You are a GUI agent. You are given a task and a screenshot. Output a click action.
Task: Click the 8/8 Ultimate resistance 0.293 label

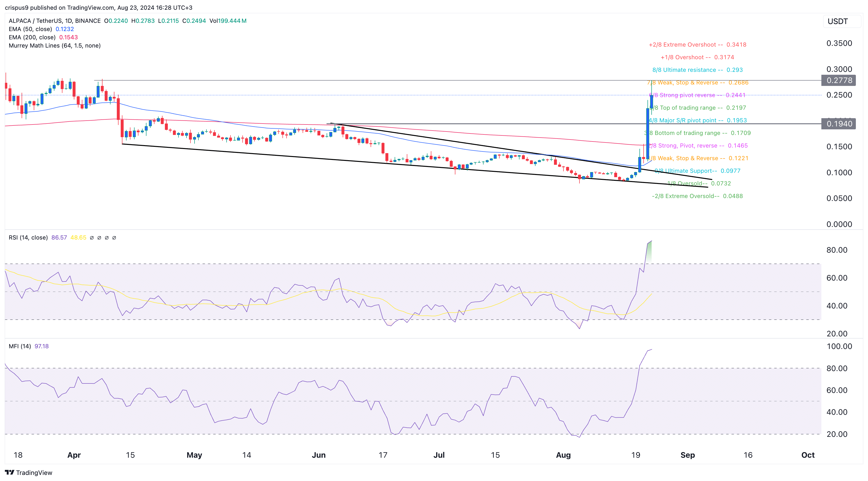coord(698,70)
